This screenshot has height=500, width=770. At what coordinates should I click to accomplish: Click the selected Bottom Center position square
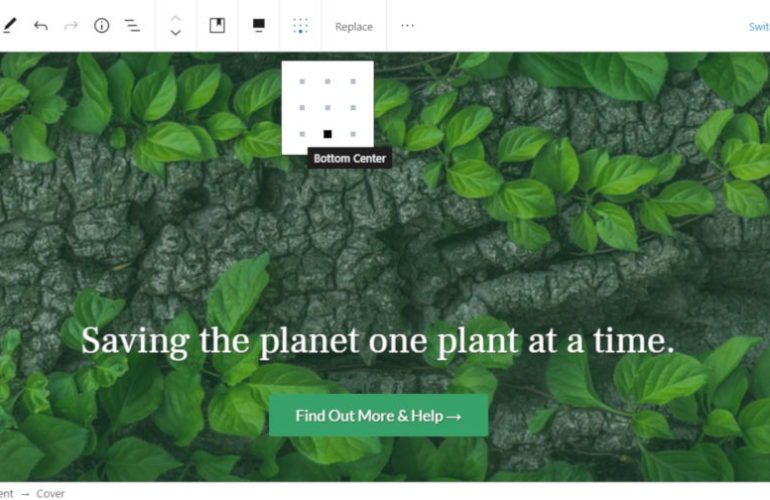(x=327, y=133)
